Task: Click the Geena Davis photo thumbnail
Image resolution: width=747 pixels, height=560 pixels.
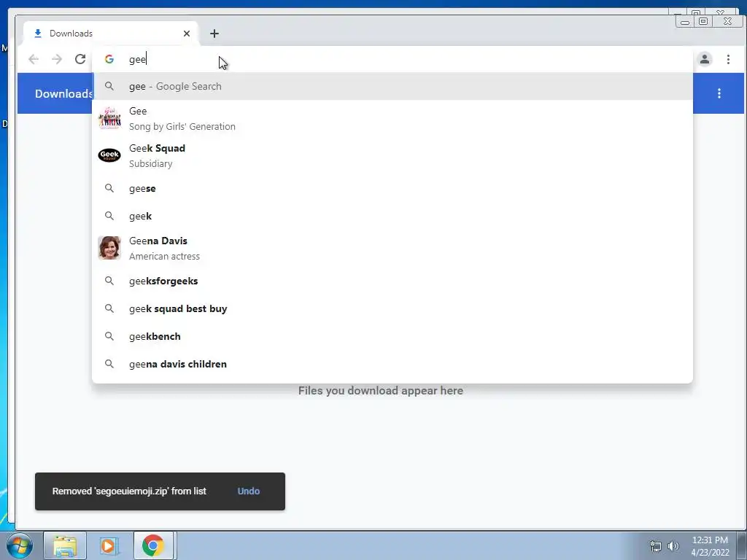Action: click(x=109, y=248)
